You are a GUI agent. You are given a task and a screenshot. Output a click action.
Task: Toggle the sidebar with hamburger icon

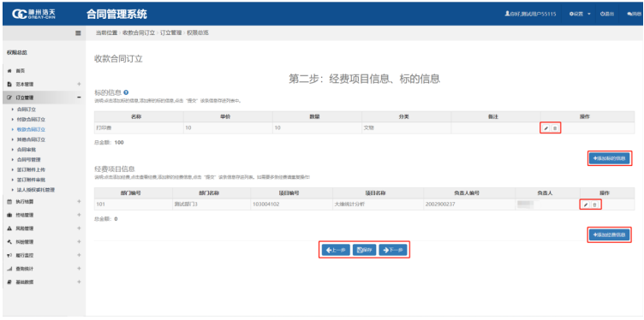coord(78,33)
